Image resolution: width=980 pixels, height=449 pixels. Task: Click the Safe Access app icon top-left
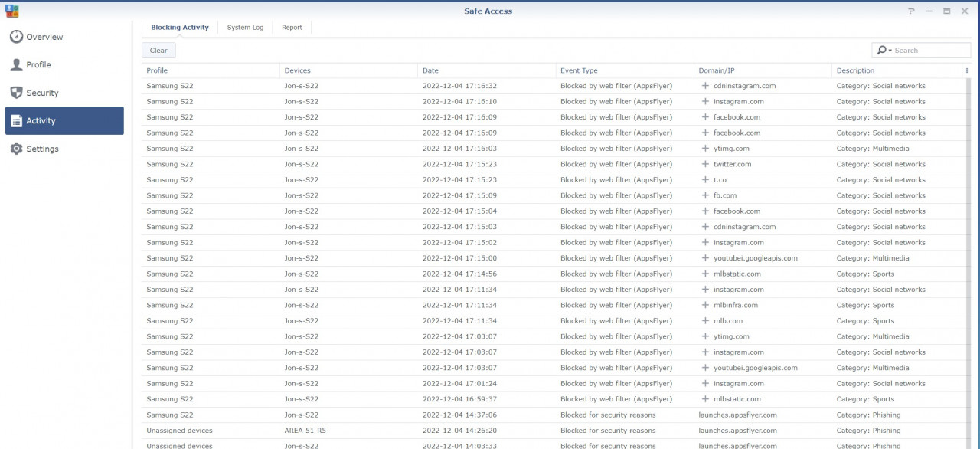point(11,10)
